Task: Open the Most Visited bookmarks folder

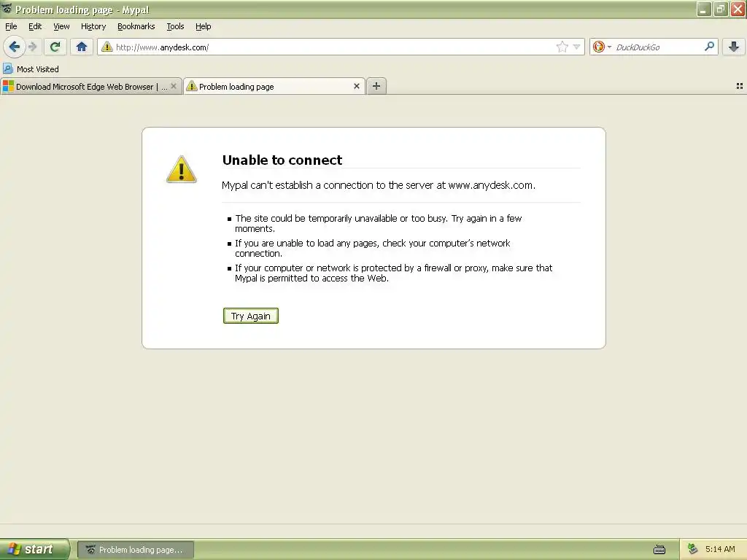Action: click(31, 69)
